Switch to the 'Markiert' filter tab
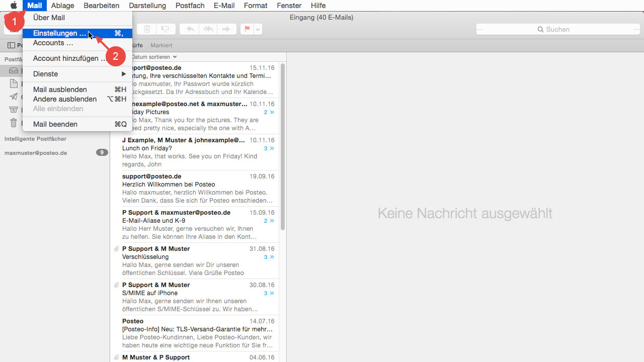This screenshot has width=644, height=362. click(x=161, y=45)
